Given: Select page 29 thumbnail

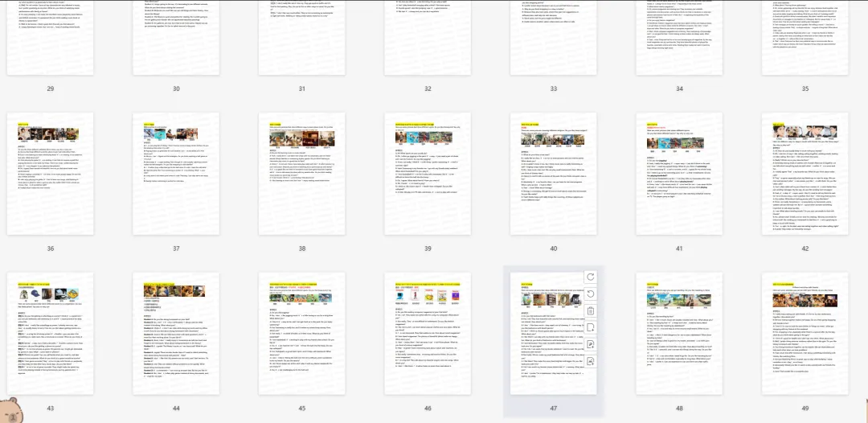Looking at the screenshot, I should (x=51, y=38).
